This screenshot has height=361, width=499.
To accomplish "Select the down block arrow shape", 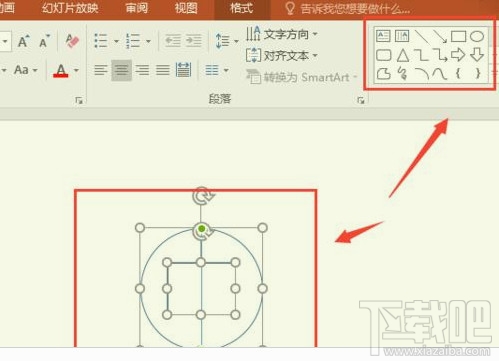I will (477, 55).
